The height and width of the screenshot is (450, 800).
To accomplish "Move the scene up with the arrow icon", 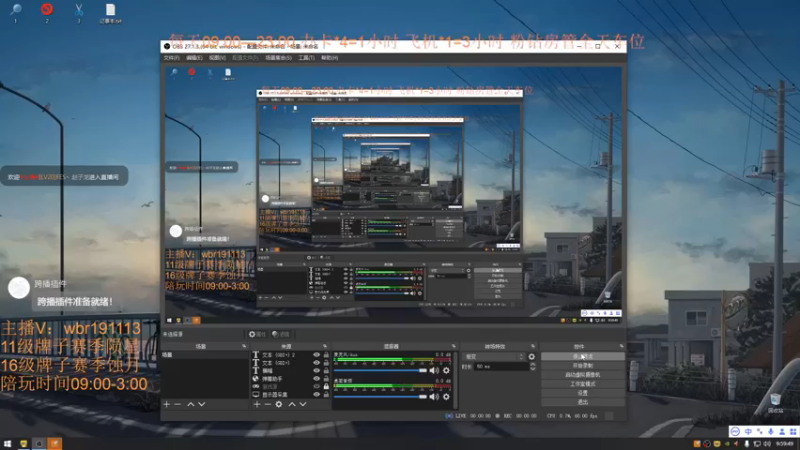I will coord(190,404).
